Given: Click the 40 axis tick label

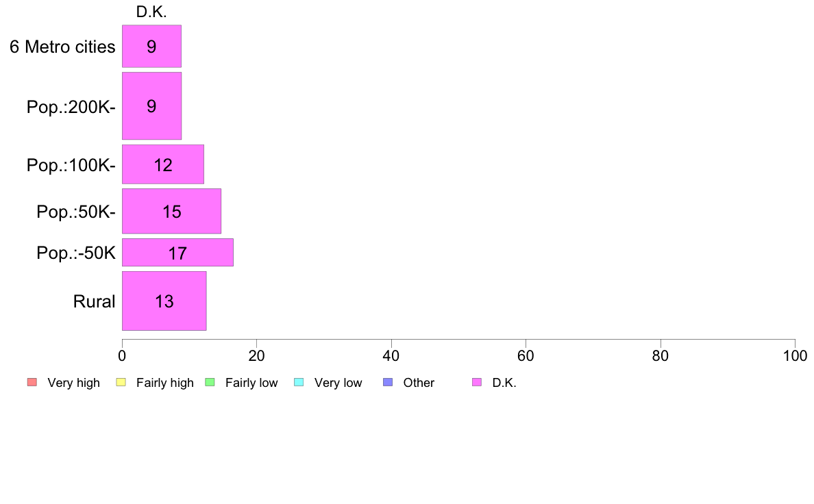Looking at the screenshot, I should (x=391, y=355).
